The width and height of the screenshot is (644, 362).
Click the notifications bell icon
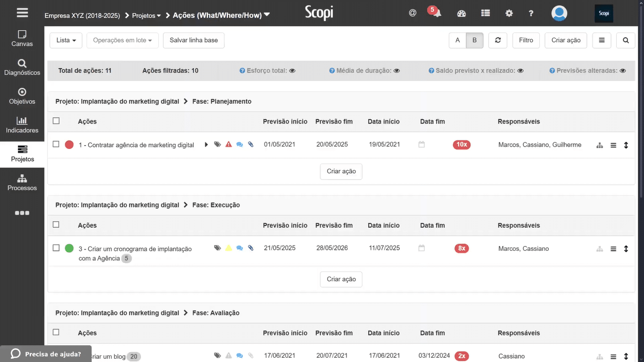pyautogui.click(x=438, y=13)
